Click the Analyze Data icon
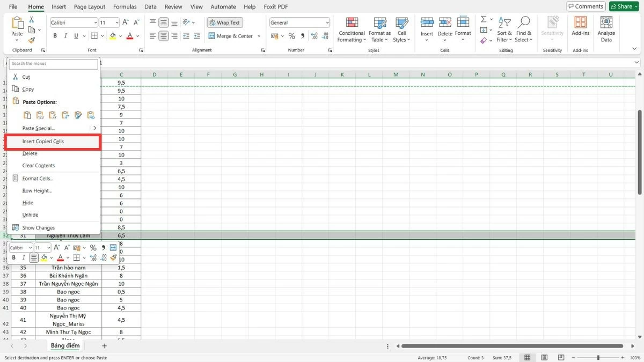This screenshot has width=644, height=362. click(606, 28)
